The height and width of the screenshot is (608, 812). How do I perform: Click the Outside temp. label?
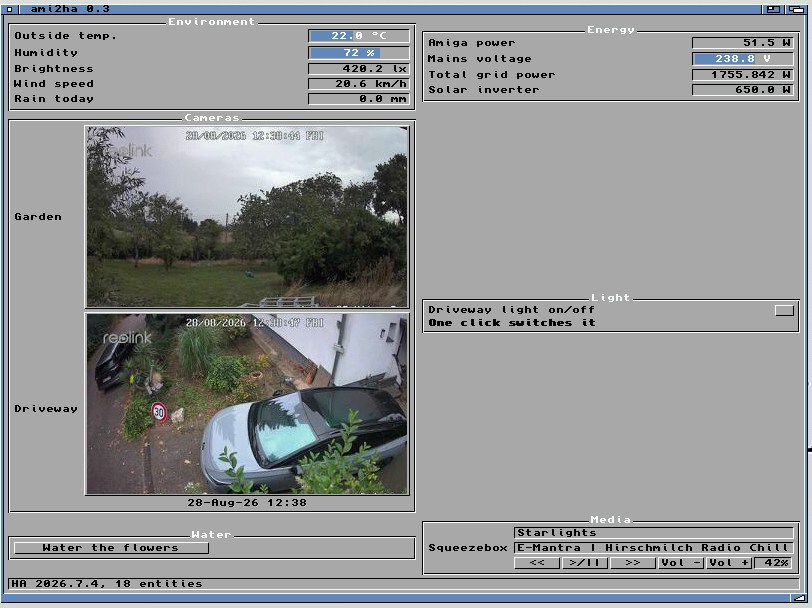tap(66, 36)
